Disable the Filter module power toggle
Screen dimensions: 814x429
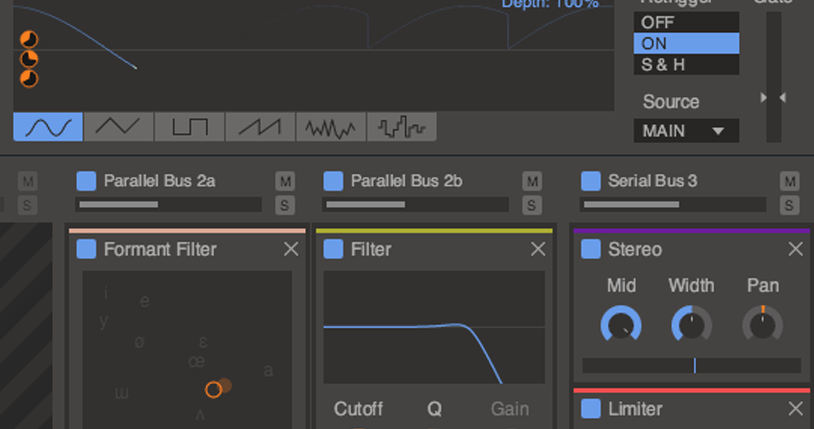coord(334,249)
